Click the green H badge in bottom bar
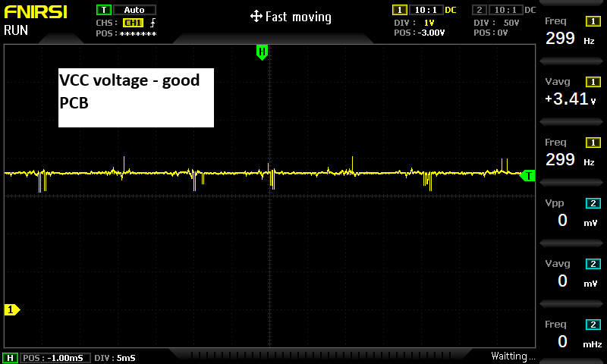607x364 pixels. click(10, 358)
